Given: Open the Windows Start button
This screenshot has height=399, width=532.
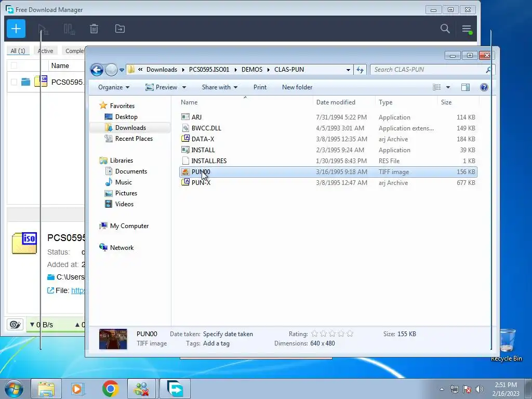Looking at the screenshot, I should 14,389.
